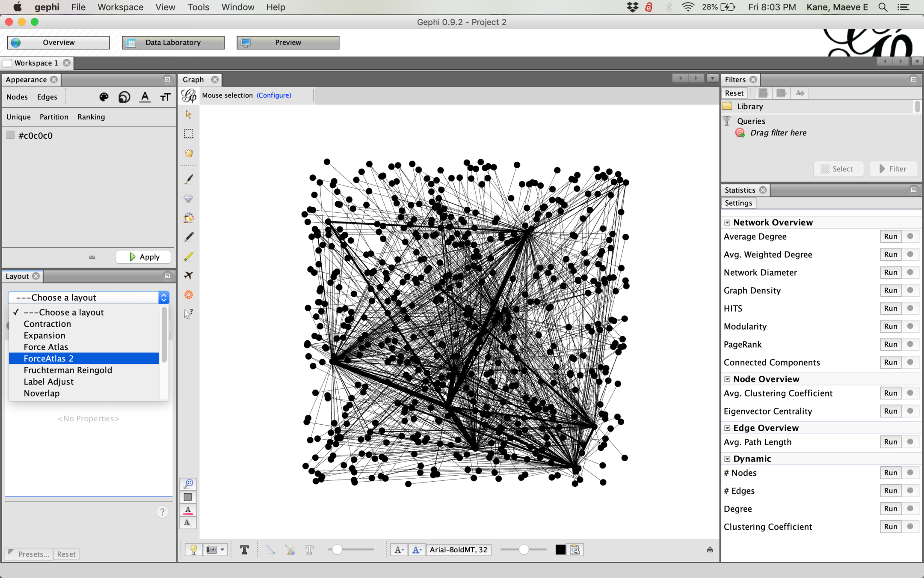
Task: Click the node size icon in Appearance
Action: click(x=124, y=97)
